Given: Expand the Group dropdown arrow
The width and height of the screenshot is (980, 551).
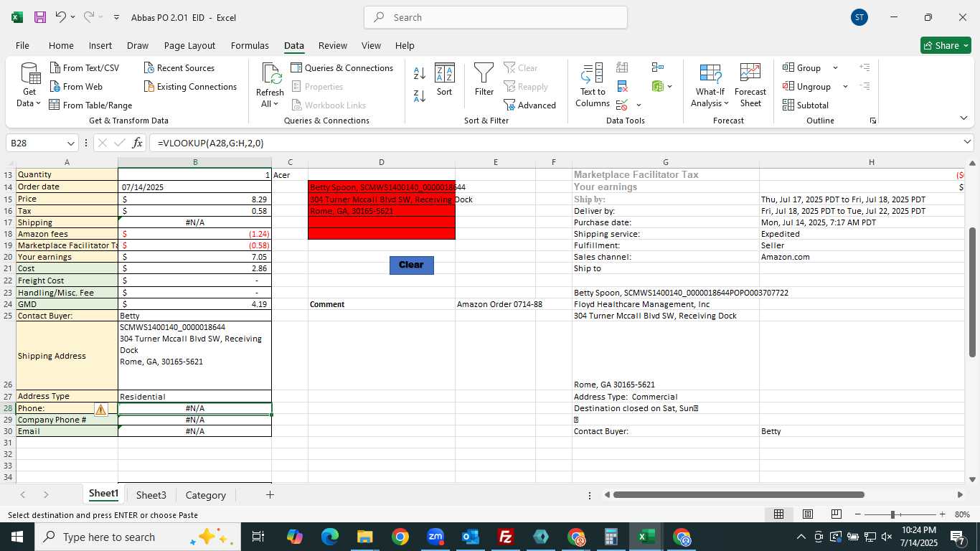Looking at the screenshot, I should click(x=835, y=68).
